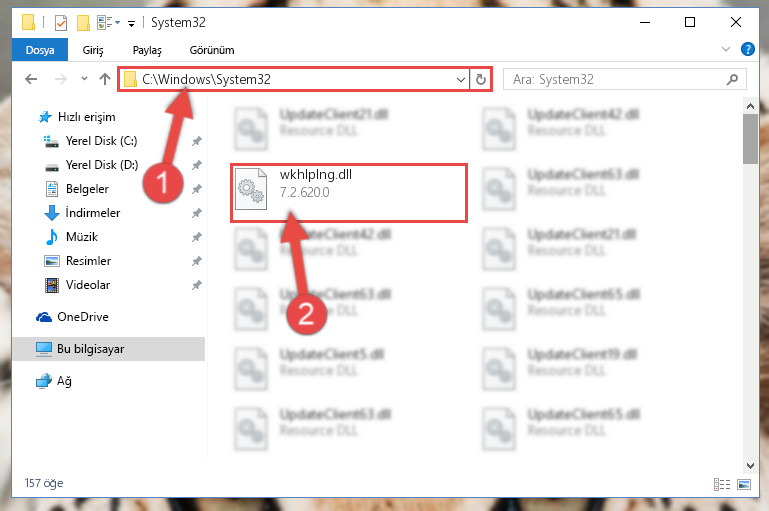The image size is (769, 511).
Task: Open the Help question mark icon
Action: click(747, 49)
